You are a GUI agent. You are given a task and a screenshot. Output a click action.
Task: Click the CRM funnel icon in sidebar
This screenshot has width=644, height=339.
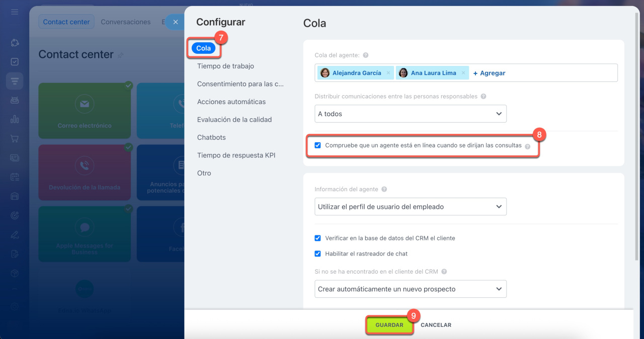pos(15,81)
